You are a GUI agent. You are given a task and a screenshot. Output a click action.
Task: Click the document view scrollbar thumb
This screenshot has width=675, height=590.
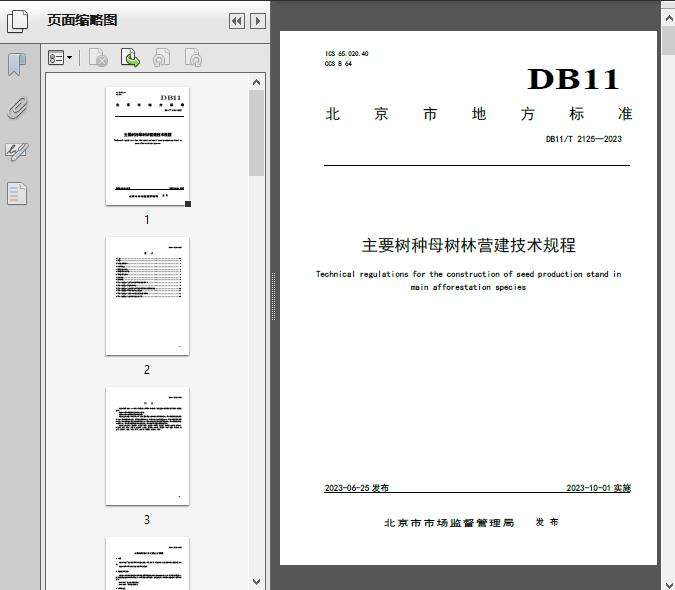click(669, 40)
